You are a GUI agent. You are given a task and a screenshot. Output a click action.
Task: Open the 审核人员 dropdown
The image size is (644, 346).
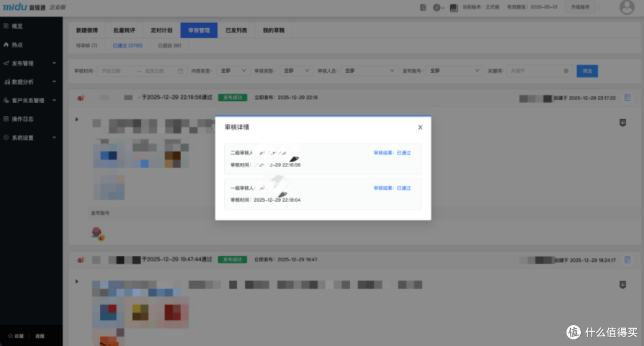coord(369,70)
